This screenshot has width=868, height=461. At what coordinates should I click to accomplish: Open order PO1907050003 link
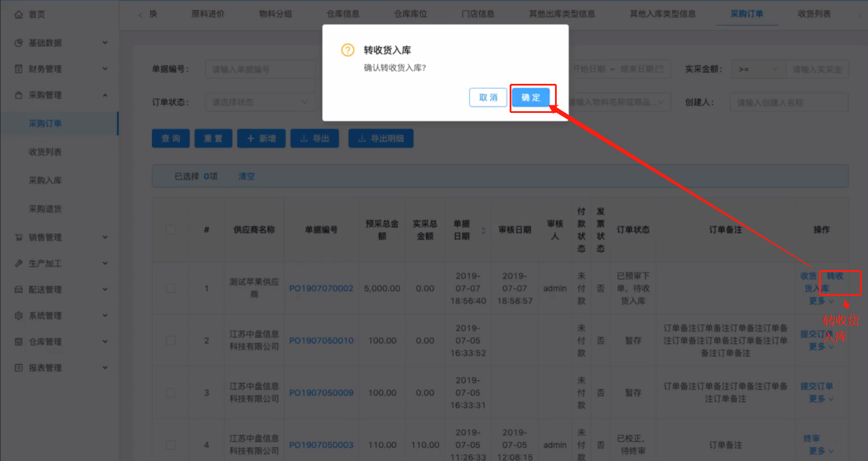[321, 445]
